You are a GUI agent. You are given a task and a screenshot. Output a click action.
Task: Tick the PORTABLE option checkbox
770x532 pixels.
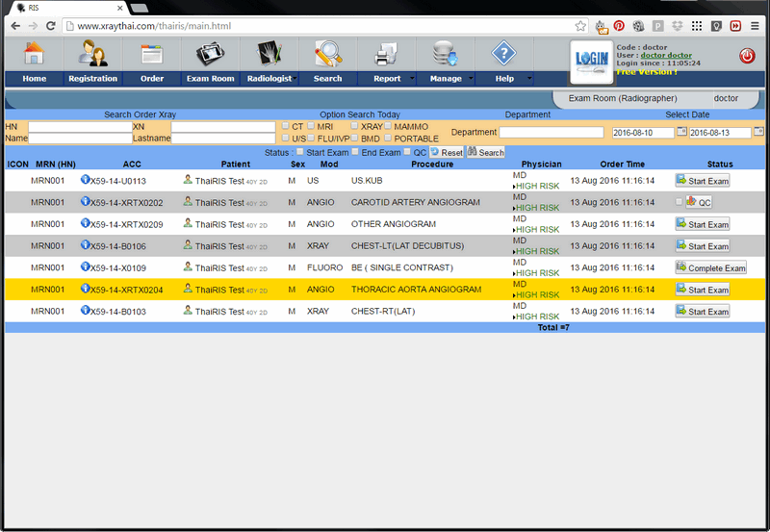pos(388,139)
